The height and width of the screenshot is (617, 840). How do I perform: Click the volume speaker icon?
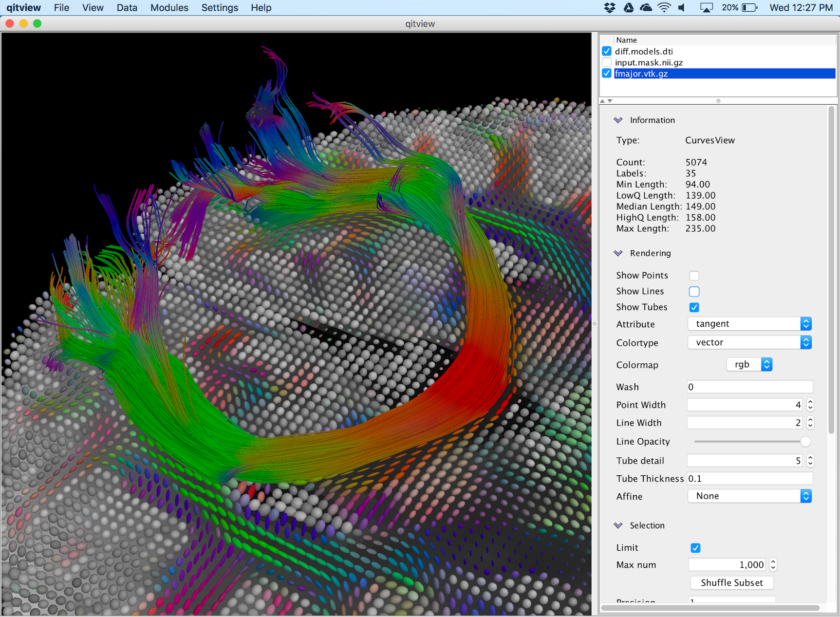[x=682, y=8]
